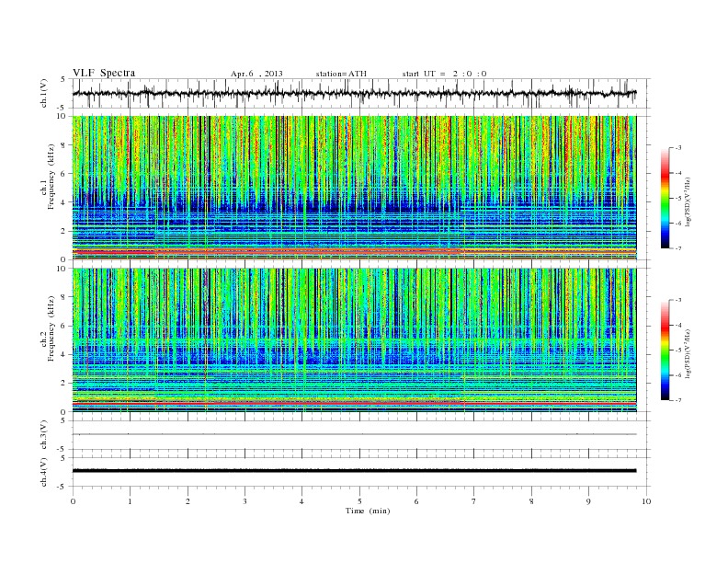Click the ch.1 "Frequency (kHz)" axis label
Viewport: 728px width, 563px height.
click(51, 177)
